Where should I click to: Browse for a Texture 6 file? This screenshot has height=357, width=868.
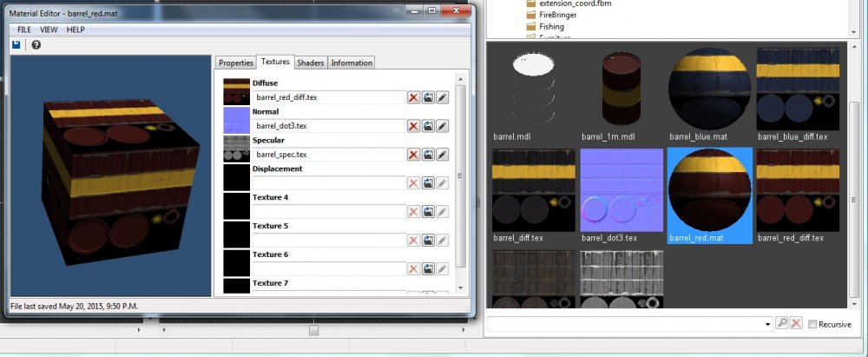pos(428,269)
